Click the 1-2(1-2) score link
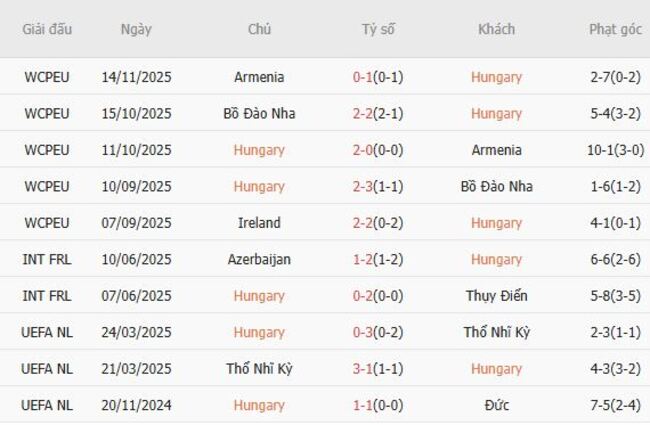650x425 pixels. click(x=378, y=259)
